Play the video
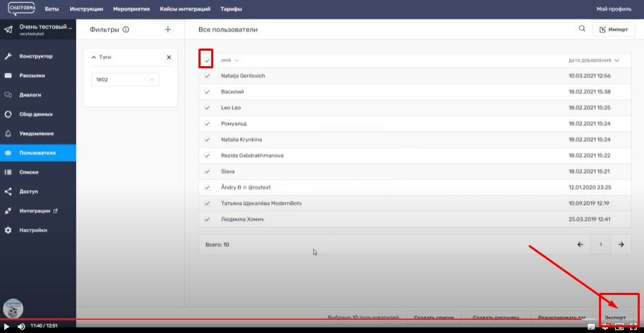The image size is (644, 333). point(6,327)
